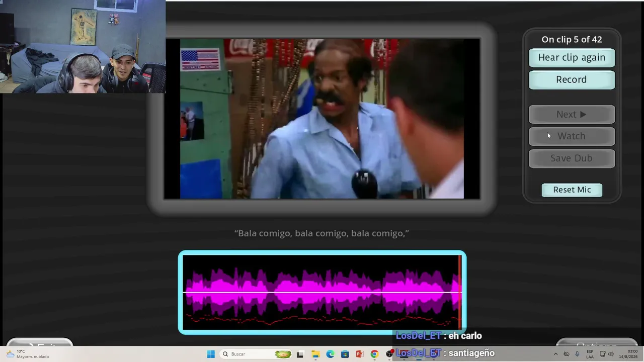Watch the dubbed clip
This screenshot has width=644, height=362.
pyautogui.click(x=572, y=136)
